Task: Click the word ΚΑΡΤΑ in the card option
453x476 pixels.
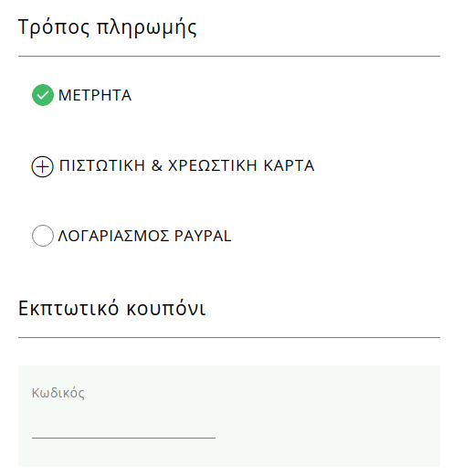Action: 289,165
